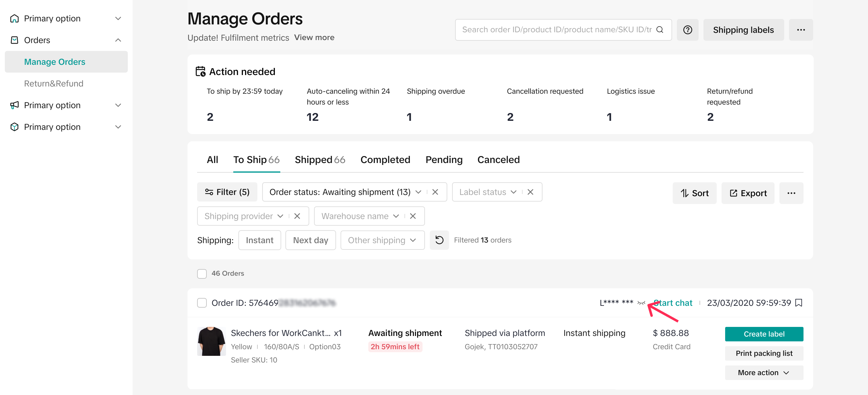Click the reset filters refresh icon
Viewport: 868px width, 395px height.
pos(439,240)
